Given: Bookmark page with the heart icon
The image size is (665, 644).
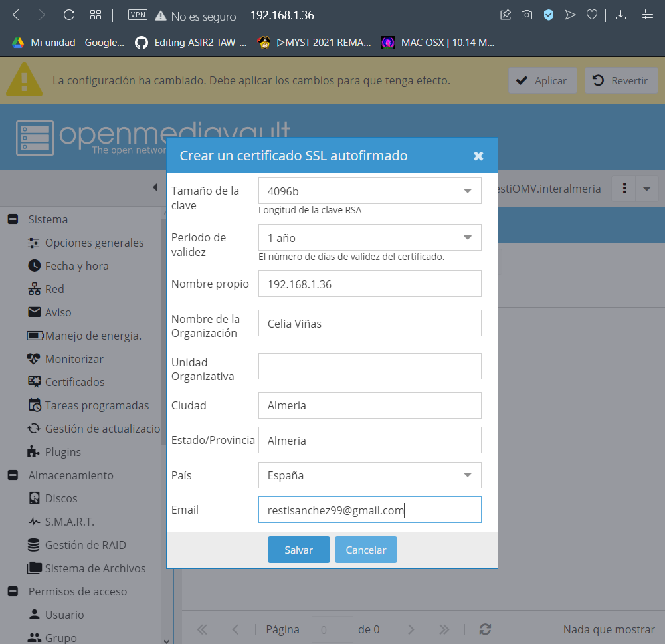Looking at the screenshot, I should (x=592, y=15).
